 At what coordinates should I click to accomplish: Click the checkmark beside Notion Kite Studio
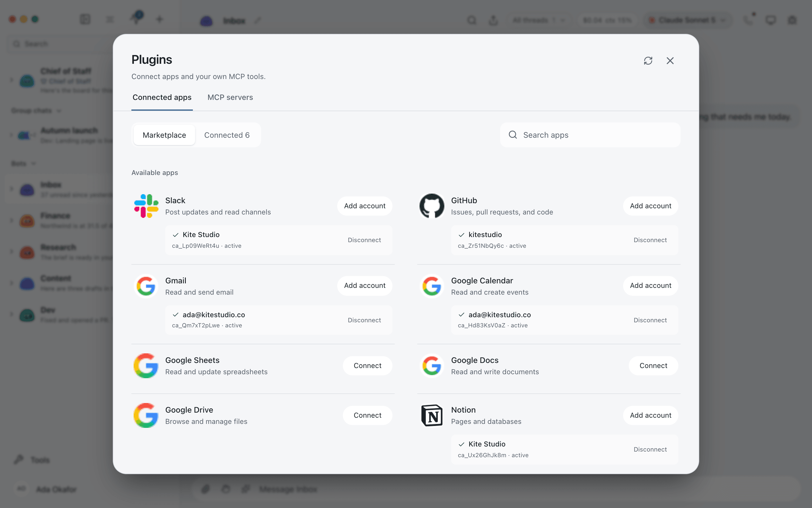pos(461,444)
